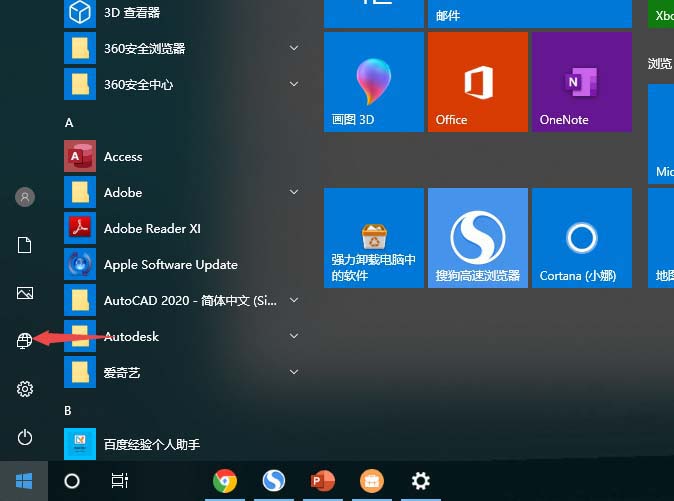Click the letter A section header

[x=69, y=123]
